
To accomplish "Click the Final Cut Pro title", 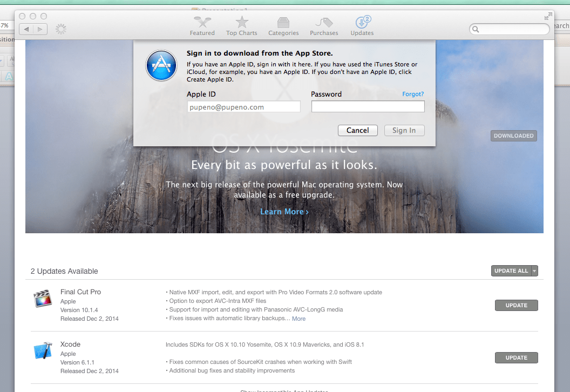I will point(81,292).
